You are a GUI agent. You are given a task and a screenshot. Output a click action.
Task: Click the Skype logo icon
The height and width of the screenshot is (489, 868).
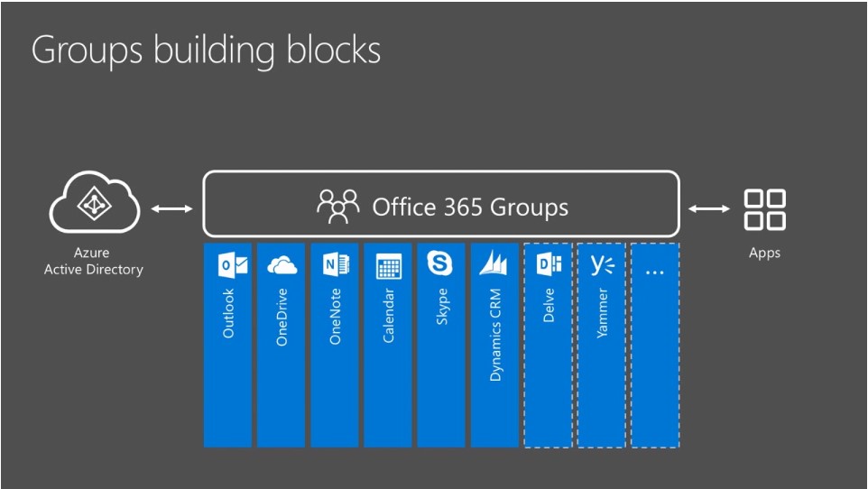pyautogui.click(x=440, y=263)
